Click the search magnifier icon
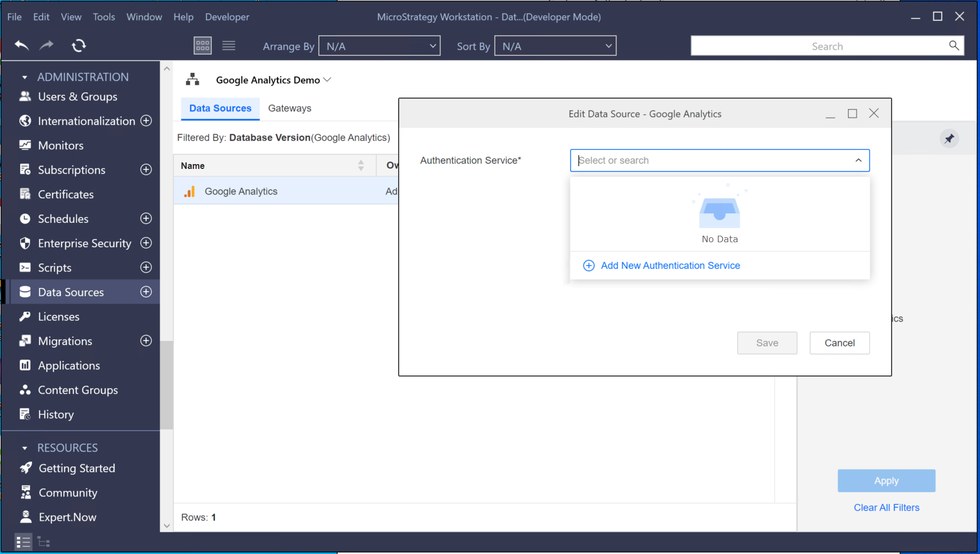 point(953,46)
